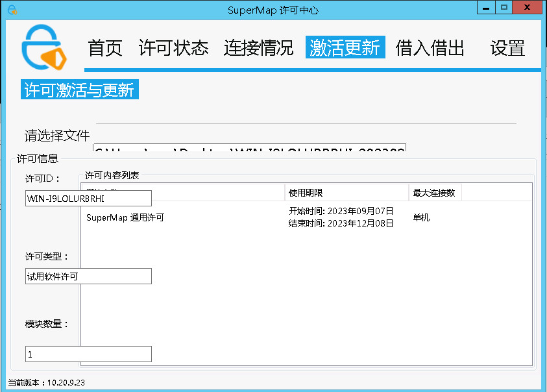Click the 开始时间 2023年09月07日 text

coord(341,211)
